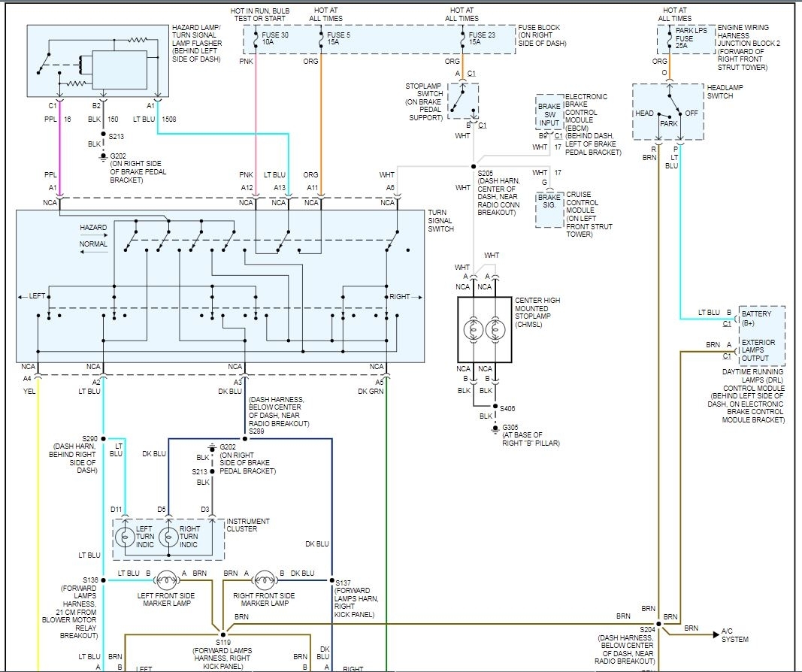Click the Stoplamp Switch contact box
Screen dimensions: 802x672
click(x=464, y=101)
